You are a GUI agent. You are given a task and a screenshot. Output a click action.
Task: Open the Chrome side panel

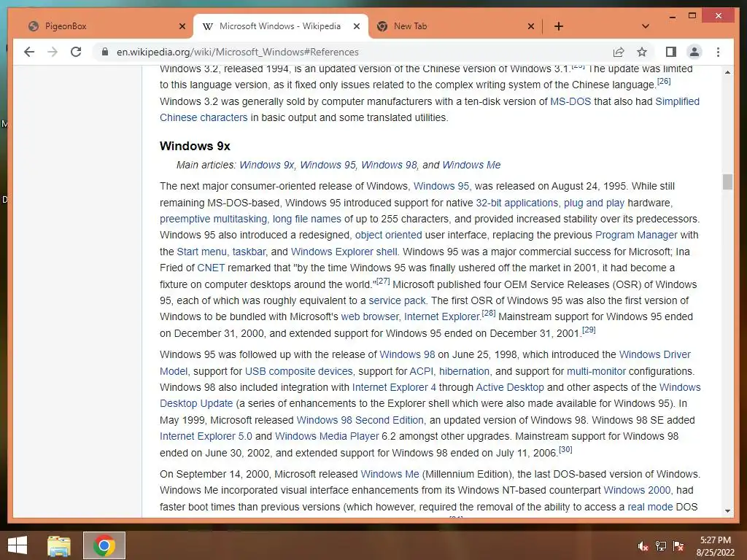click(x=671, y=52)
